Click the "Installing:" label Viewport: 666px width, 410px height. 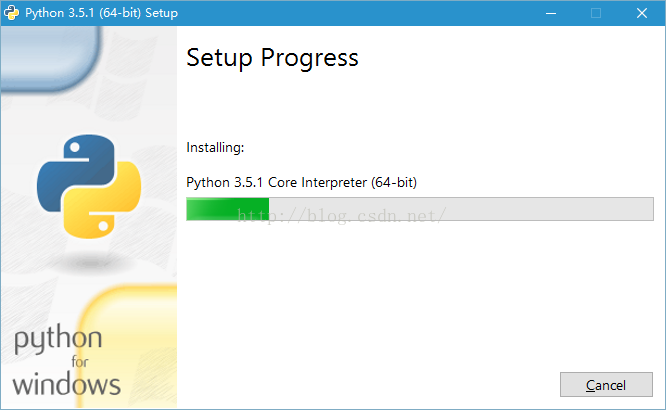point(215,147)
